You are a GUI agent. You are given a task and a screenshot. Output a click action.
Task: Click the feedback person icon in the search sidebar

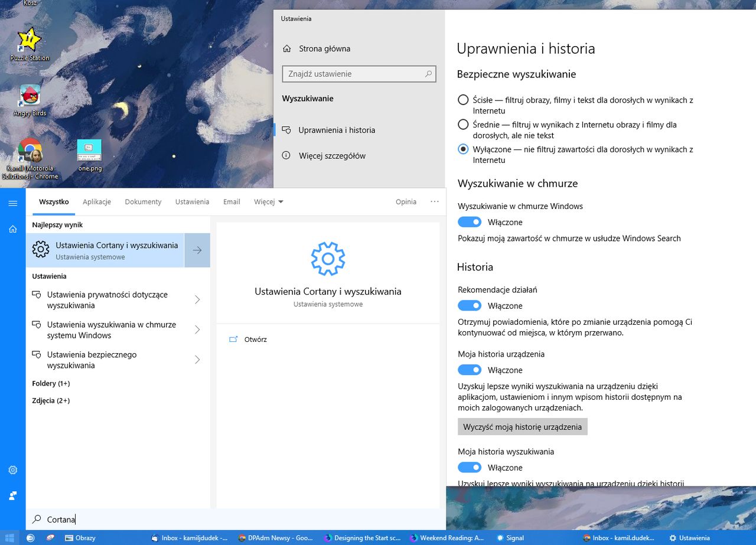tap(12, 495)
